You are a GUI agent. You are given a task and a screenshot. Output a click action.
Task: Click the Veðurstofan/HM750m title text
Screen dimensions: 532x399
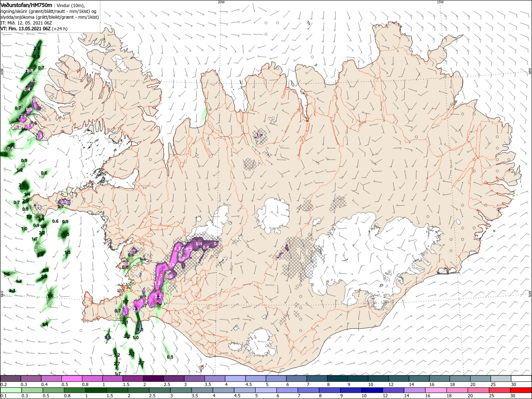point(27,5)
